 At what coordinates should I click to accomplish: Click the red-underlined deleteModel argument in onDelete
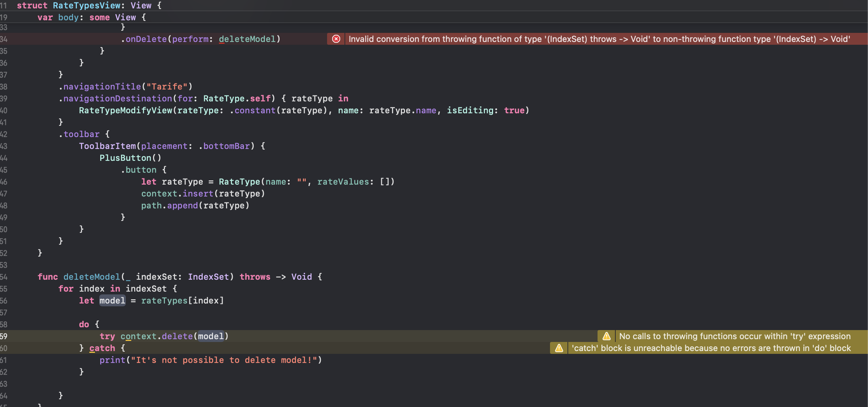pos(247,39)
